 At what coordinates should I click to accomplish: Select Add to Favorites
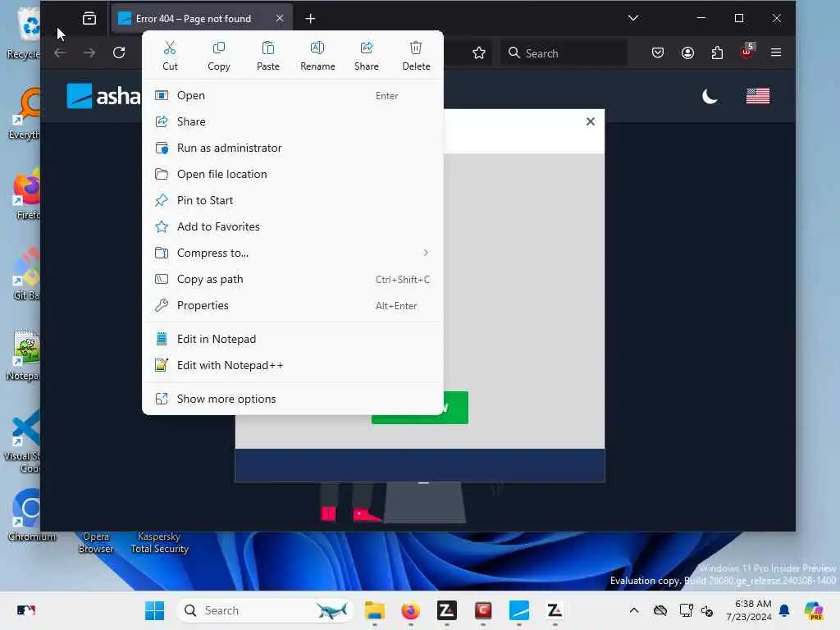pyautogui.click(x=293, y=226)
